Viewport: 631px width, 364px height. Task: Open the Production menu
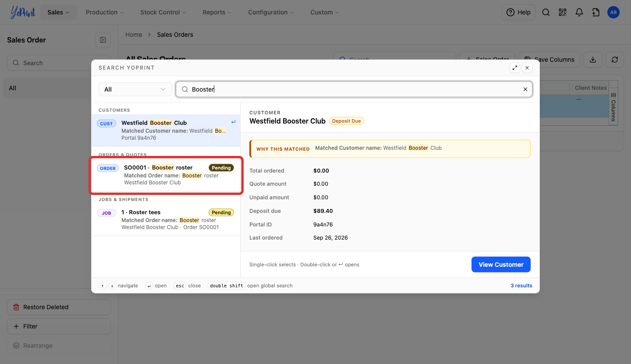point(105,12)
